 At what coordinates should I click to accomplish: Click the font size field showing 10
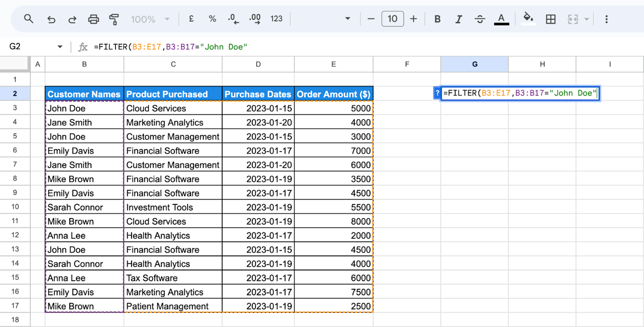tap(392, 19)
